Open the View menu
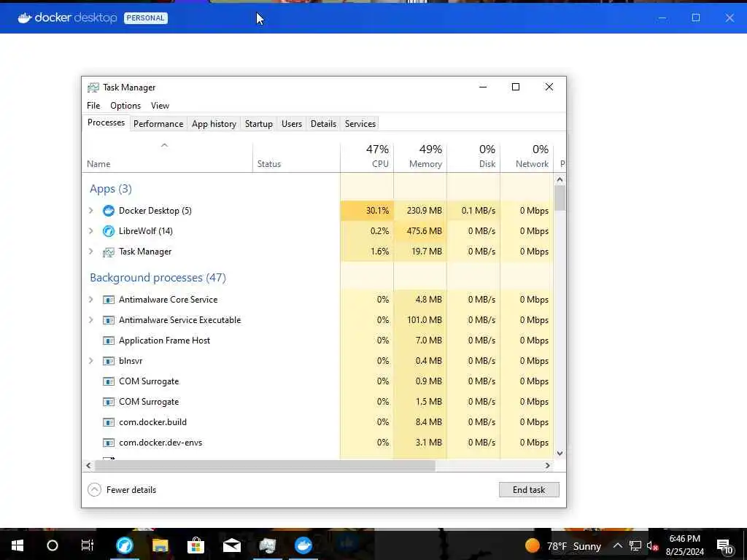747x560 pixels. point(160,106)
